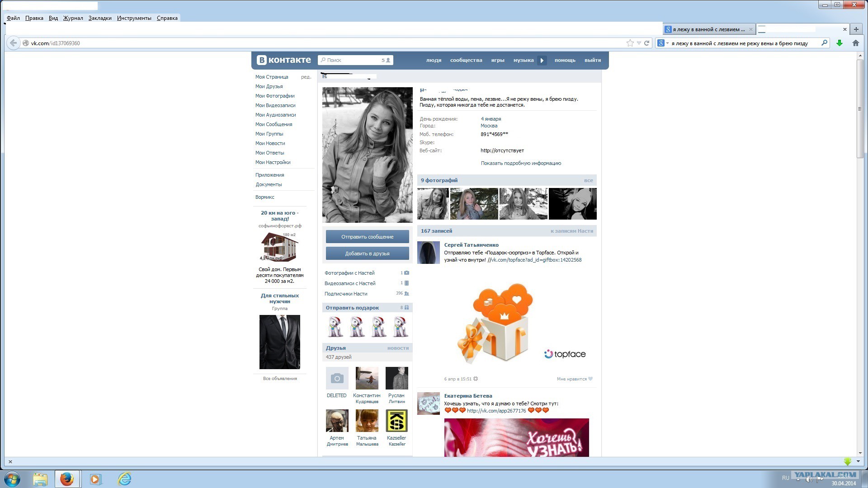Click the reload page icon
The width and height of the screenshot is (868, 488).
647,43
